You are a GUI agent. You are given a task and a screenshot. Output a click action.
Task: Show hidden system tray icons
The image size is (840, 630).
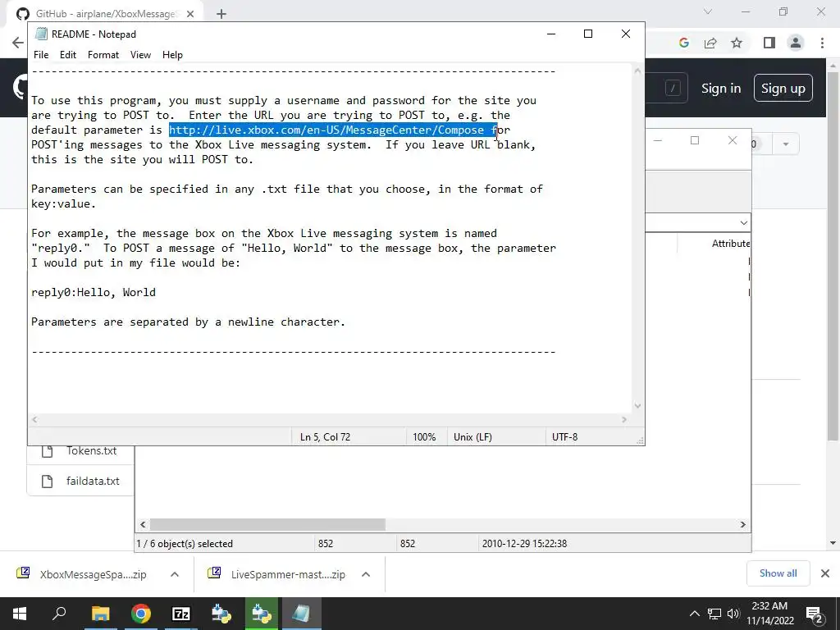pyautogui.click(x=694, y=614)
